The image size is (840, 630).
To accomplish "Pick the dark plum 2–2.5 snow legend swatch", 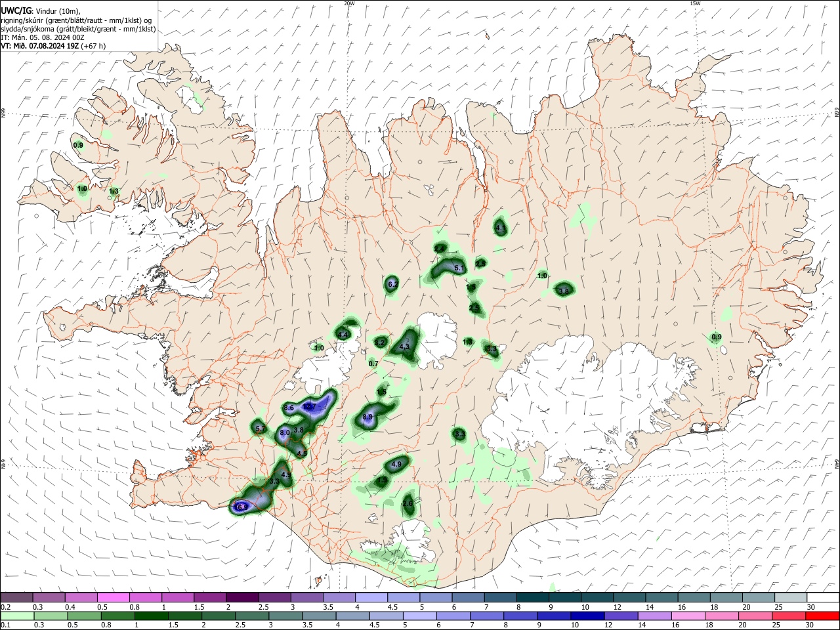I will pyautogui.click(x=242, y=597).
